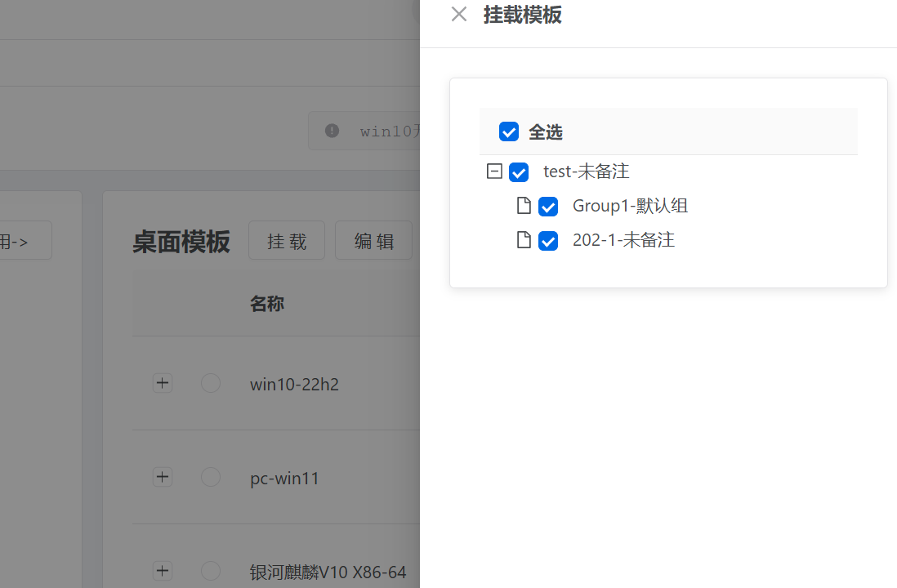
Task: Select the radio button for win10-22h2
Action: [211, 383]
